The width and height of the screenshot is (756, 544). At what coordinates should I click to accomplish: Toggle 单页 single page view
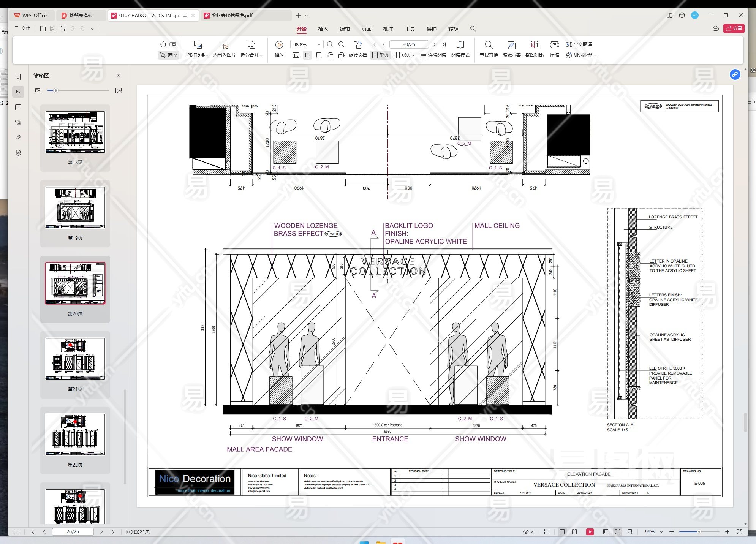(x=380, y=55)
